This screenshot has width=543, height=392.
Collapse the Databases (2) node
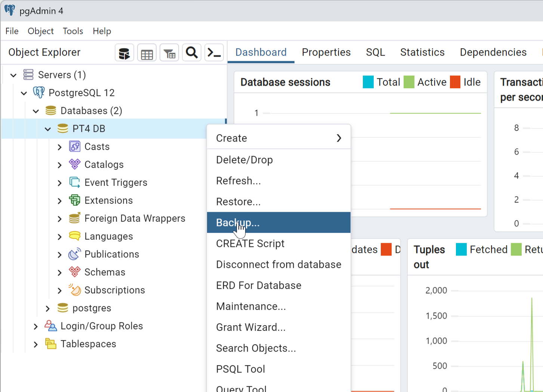36,111
